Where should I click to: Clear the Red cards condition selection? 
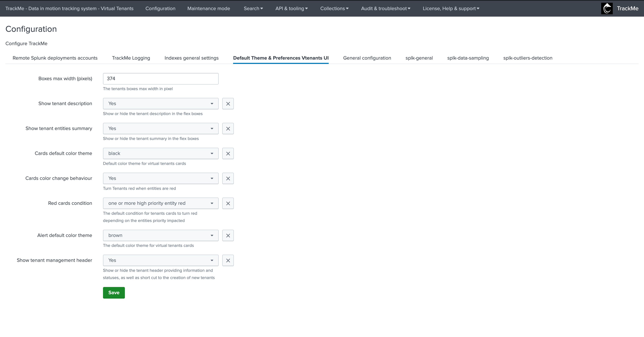(228, 203)
